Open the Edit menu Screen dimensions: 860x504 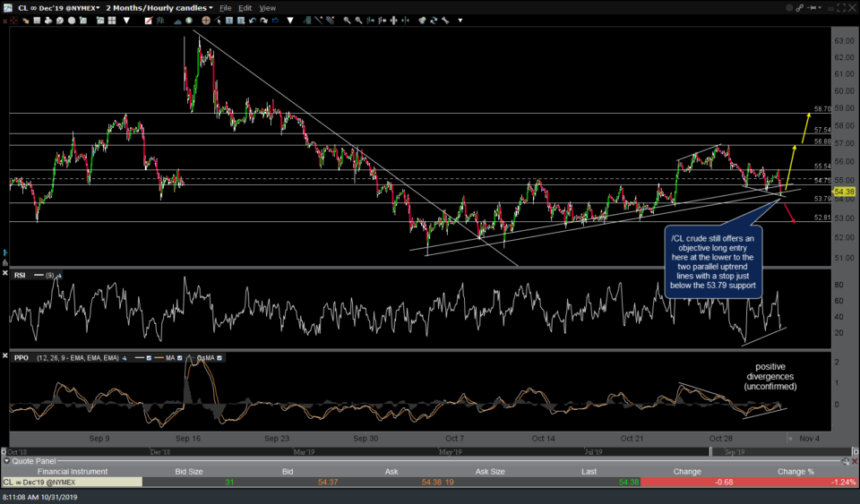point(245,7)
